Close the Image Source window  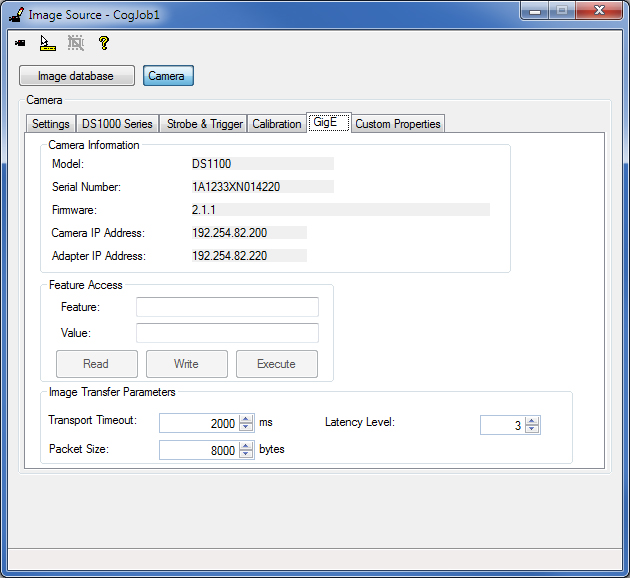click(599, 11)
